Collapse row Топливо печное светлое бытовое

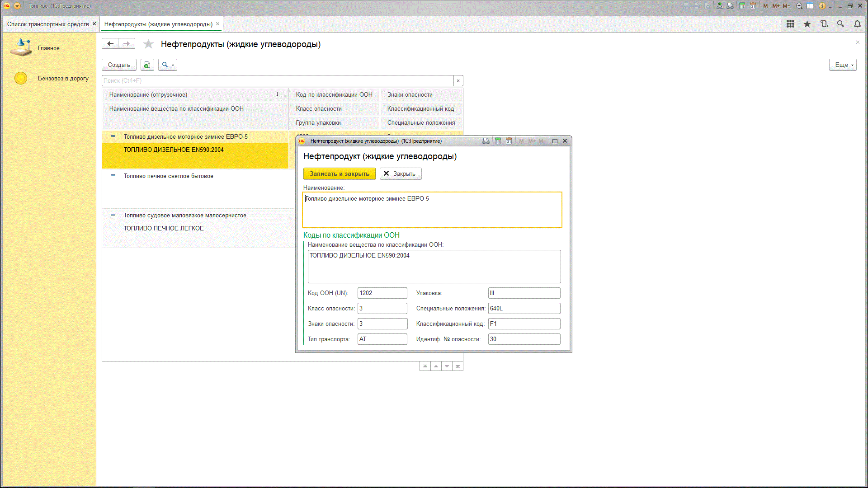point(113,176)
